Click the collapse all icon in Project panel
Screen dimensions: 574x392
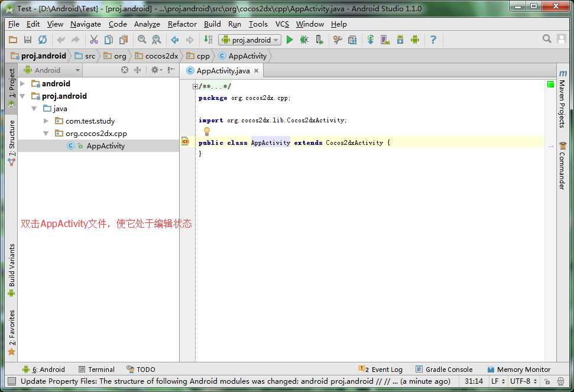coord(137,70)
